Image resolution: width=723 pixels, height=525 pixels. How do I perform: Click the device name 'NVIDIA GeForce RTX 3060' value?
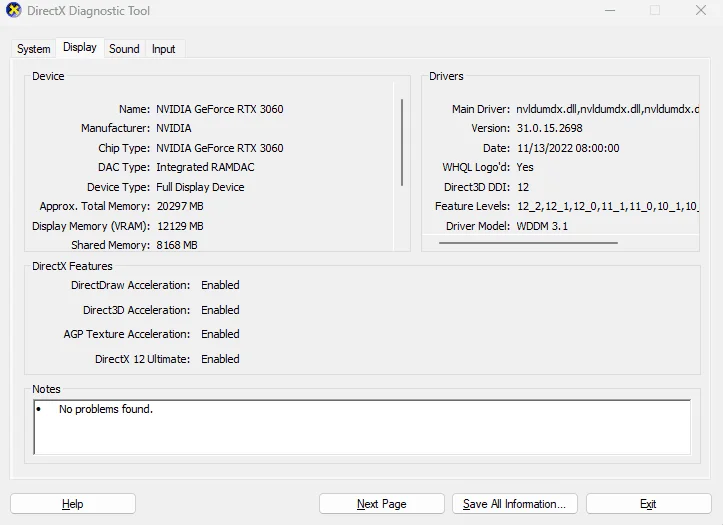tap(219, 109)
